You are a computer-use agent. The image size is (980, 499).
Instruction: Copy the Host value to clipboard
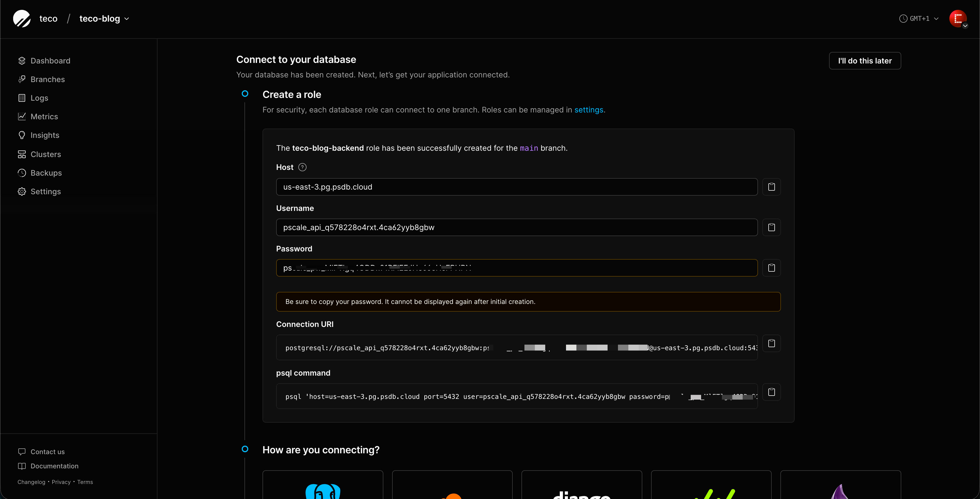772,187
